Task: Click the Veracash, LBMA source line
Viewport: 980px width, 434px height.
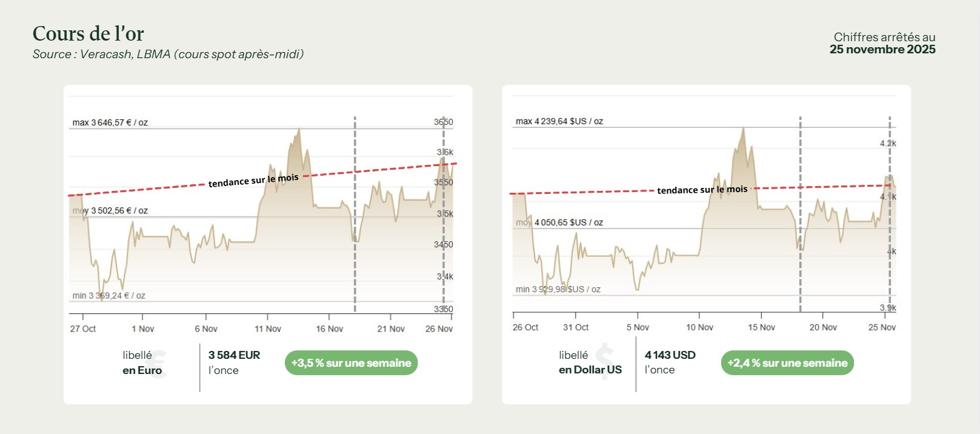Action: pos(168,55)
